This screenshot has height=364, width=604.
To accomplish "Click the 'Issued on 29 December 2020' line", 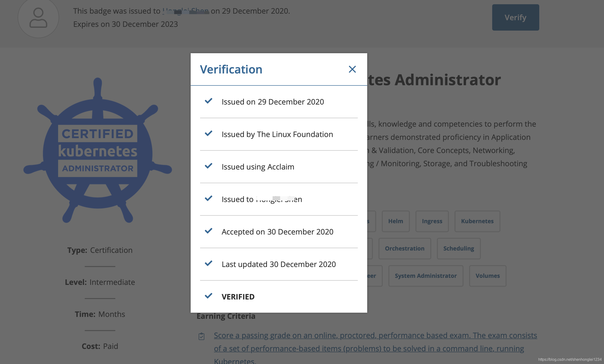I will coord(273,102).
